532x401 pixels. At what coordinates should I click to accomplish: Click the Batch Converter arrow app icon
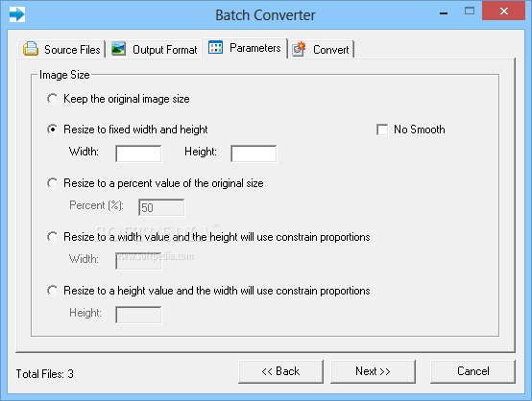click(17, 14)
